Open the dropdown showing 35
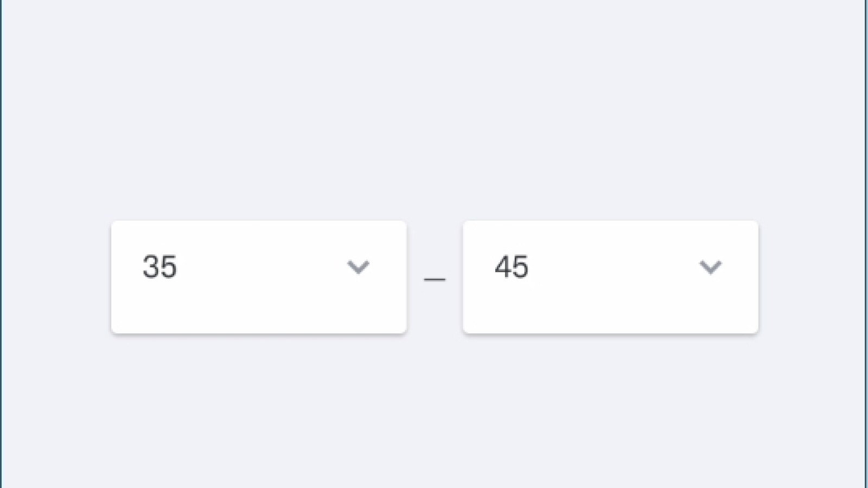This screenshot has width=868, height=488. 259,277
